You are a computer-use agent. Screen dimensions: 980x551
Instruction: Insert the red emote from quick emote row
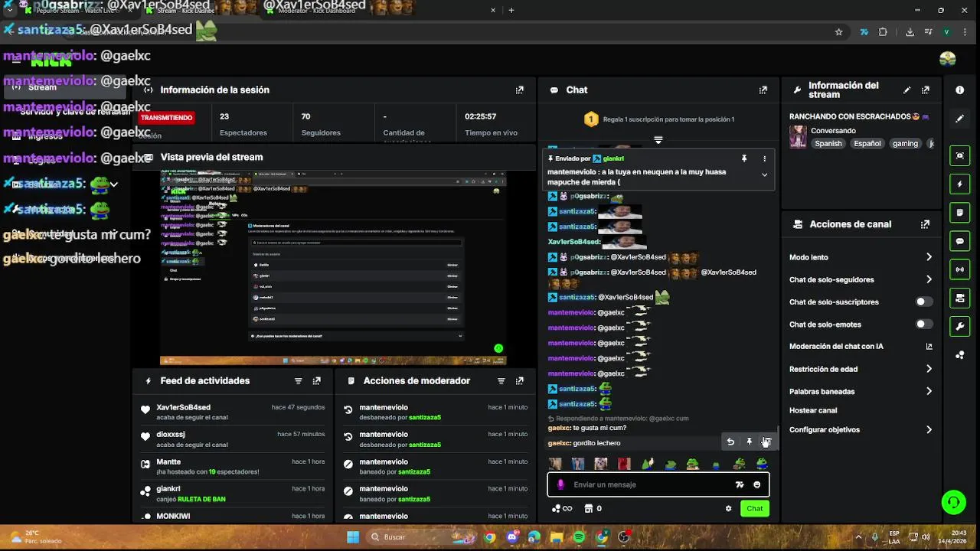coord(624,464)
